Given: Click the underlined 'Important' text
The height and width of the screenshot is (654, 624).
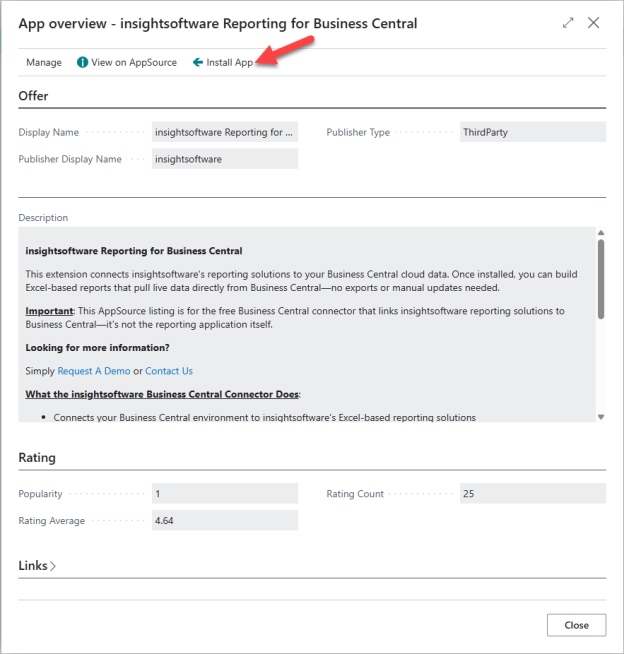Looking at the screenshot, I should click(x=49, y=311).
